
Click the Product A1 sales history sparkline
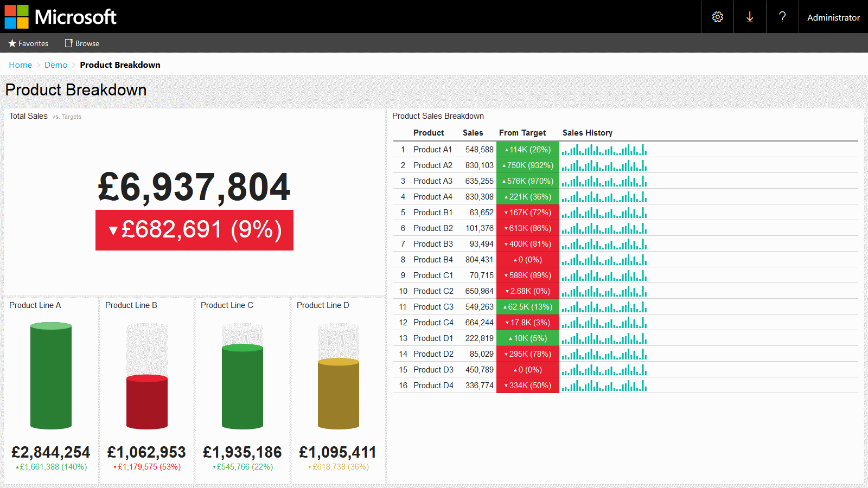[604, 150]
